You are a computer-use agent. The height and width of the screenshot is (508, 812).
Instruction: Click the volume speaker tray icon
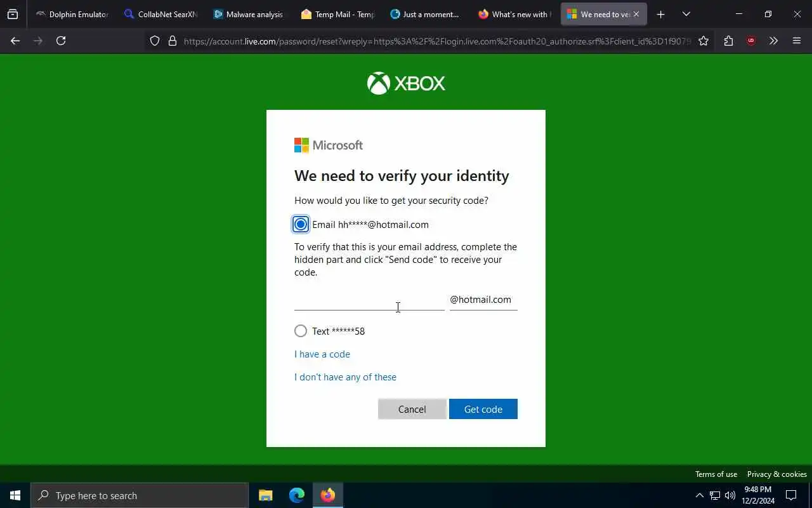coord(730,495)
